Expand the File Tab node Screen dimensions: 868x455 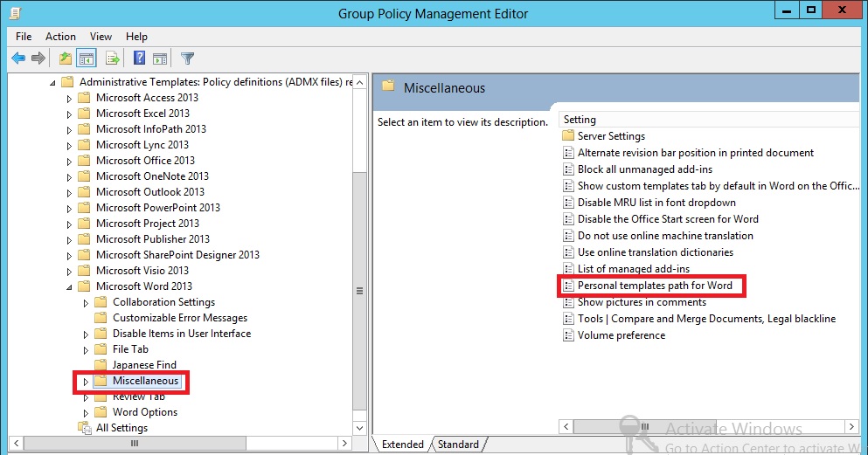click(x=86, y=350)
